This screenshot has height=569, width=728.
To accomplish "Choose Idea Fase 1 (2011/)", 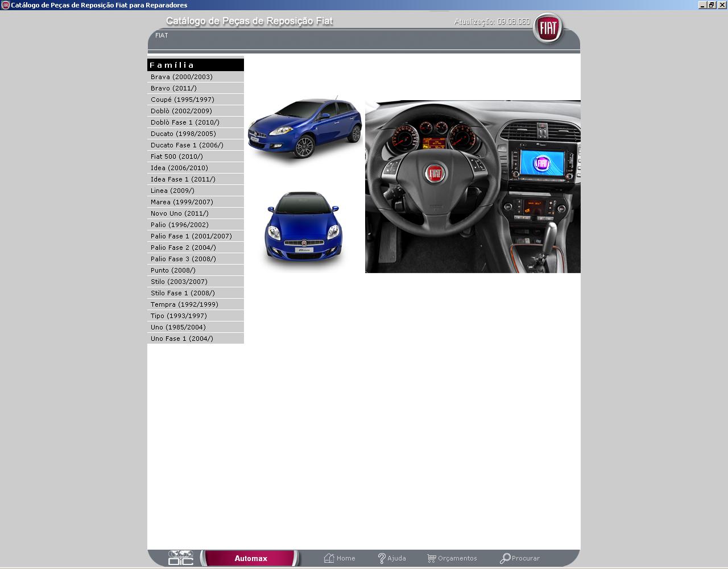I will tap(196, 179).
